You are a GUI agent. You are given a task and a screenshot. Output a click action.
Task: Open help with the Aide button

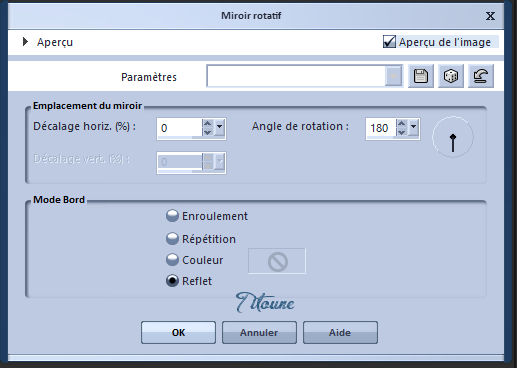coord(340,332)
